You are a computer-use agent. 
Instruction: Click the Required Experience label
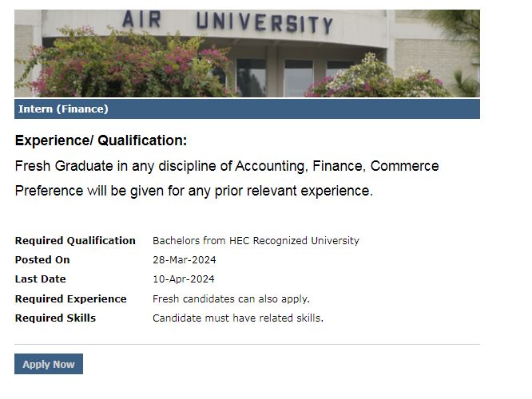(x=71, y=298)
